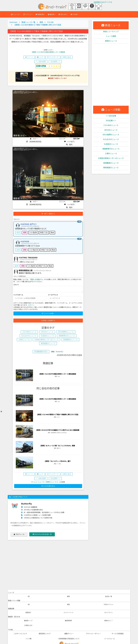Open the イベント exclamation icon in the header
The width and height of the screenshot is (138, 644).
pyautogui.click(x=92, y=7)
